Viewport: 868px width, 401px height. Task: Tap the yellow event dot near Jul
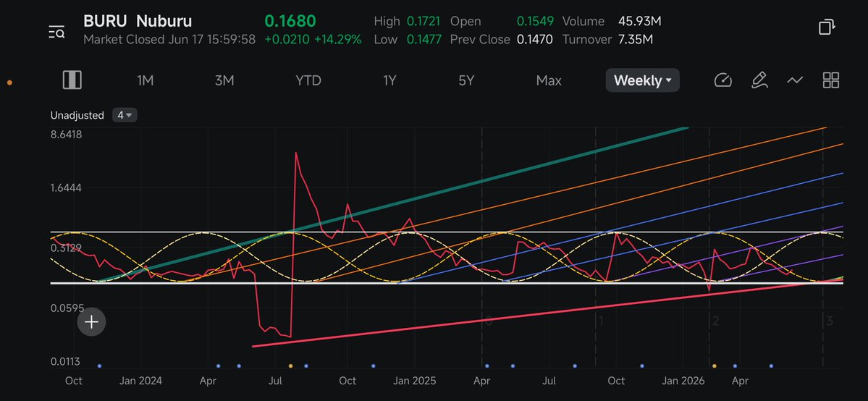(290, 366)
